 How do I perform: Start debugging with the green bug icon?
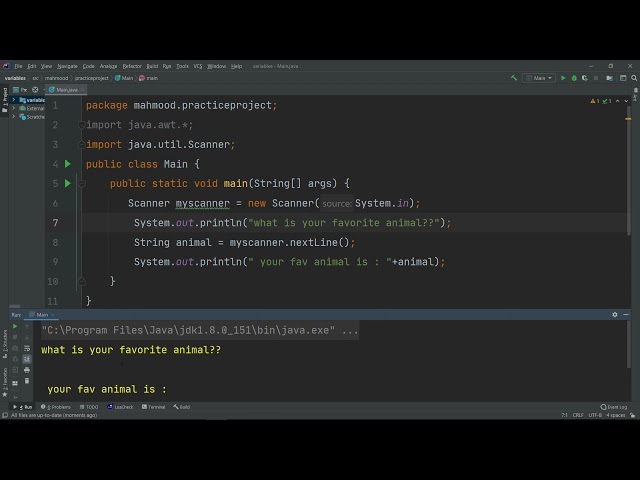(x=574, y=78)
